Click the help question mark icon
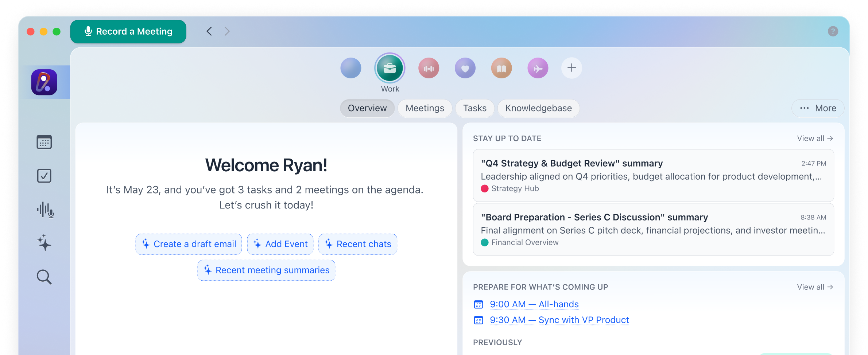Image resolution: width=868 pixels, height=355 pixels. (x=833, y=31)
